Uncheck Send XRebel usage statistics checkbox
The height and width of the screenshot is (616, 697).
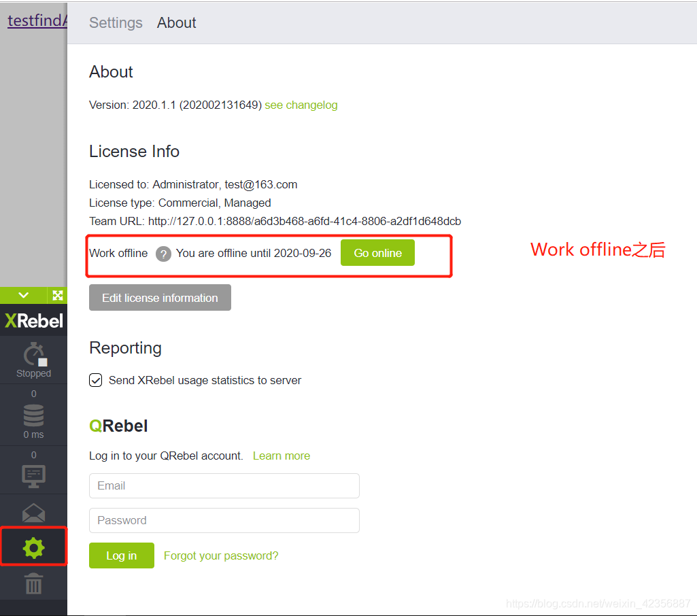click(96, 381)
